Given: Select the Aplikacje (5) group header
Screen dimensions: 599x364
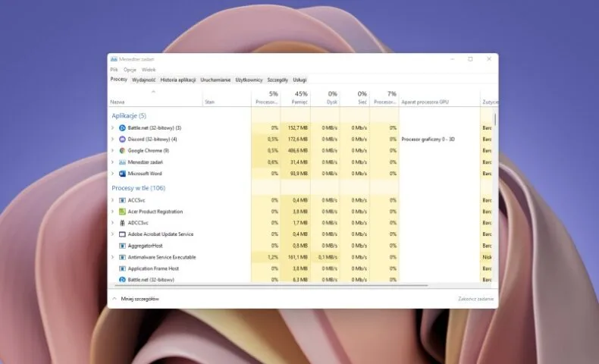Looking at the screenshot, I should point(129,116).
